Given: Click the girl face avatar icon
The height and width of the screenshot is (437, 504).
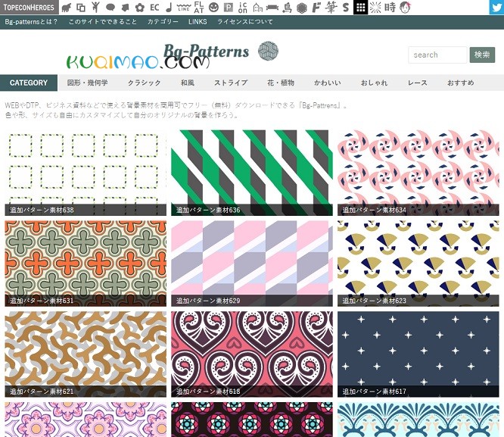Looking at the screenshot, I should (405, 7).
